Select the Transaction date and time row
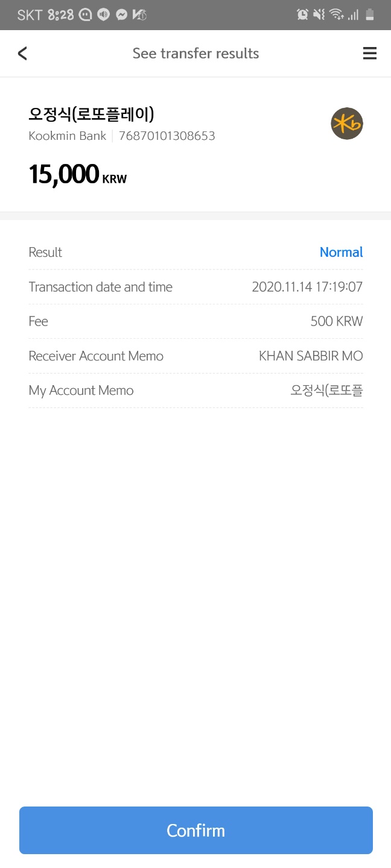This screenshot has height=868, width=391. (195, 287)
